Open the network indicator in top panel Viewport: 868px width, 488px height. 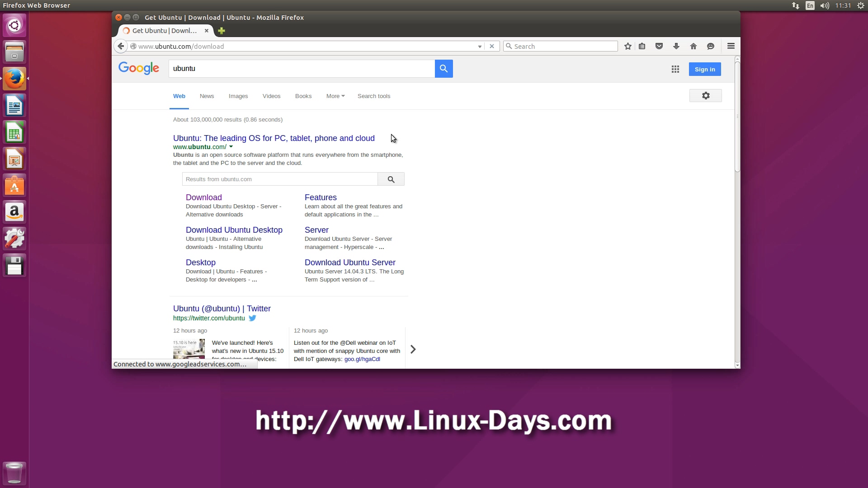point(796,5)
